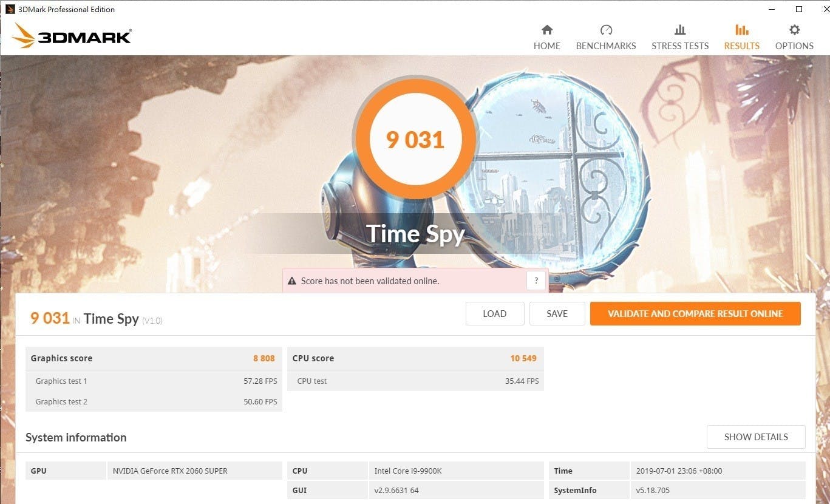Click the Home house icon
Image resolution: width=830 pixels, height=504 pixels.
(547, 30)
